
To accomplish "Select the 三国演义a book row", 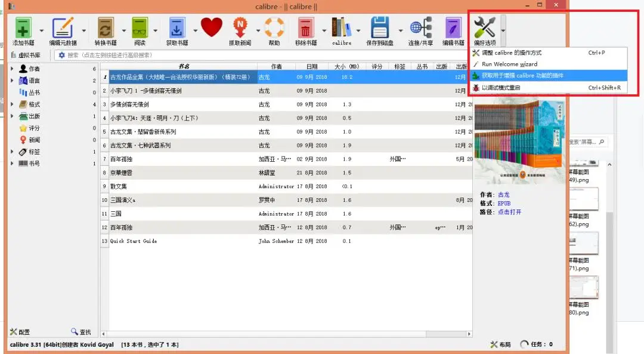I will point(286,200).
